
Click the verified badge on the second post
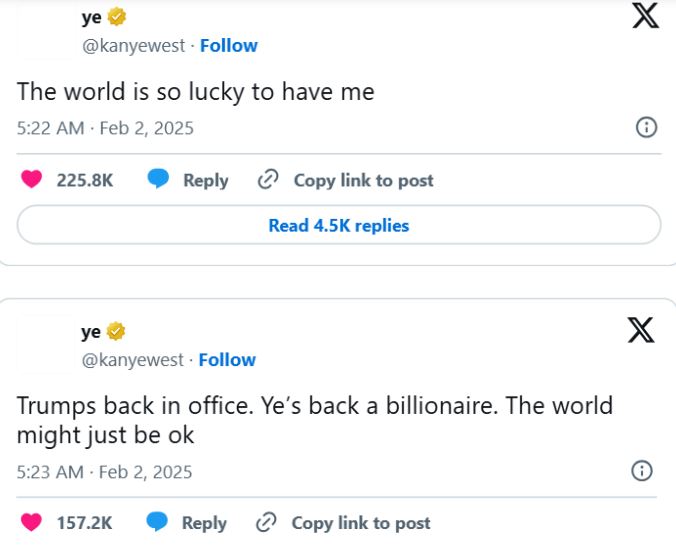click(x=116, y=331)
